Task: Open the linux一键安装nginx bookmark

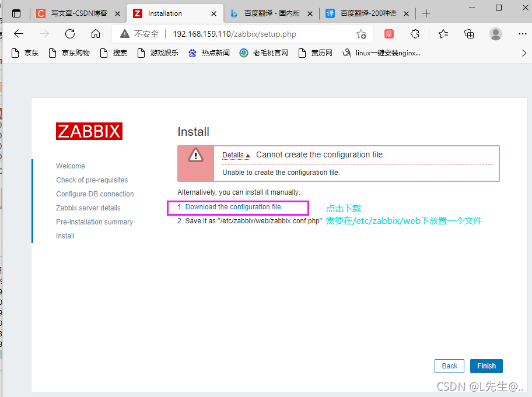Action: pos(381,53)
